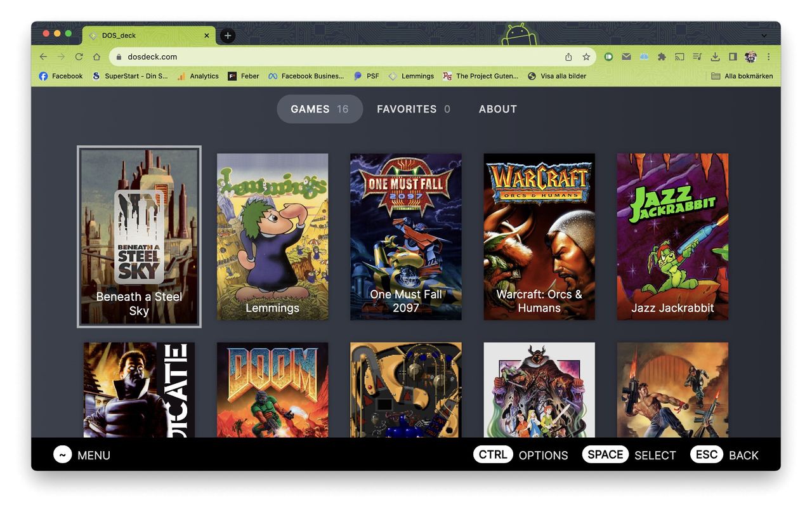Click the bookmark star icon in address bar
This screenshot has height=512, width=812.
click(x=586, y=56)
